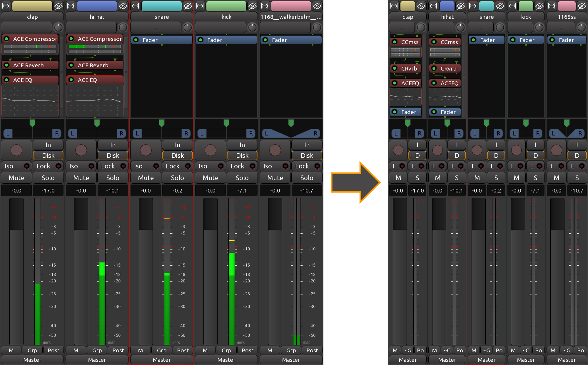Click the wide hi-hat track name button
The height and width of the screenshot is (365, 588).
click(97, 17)
